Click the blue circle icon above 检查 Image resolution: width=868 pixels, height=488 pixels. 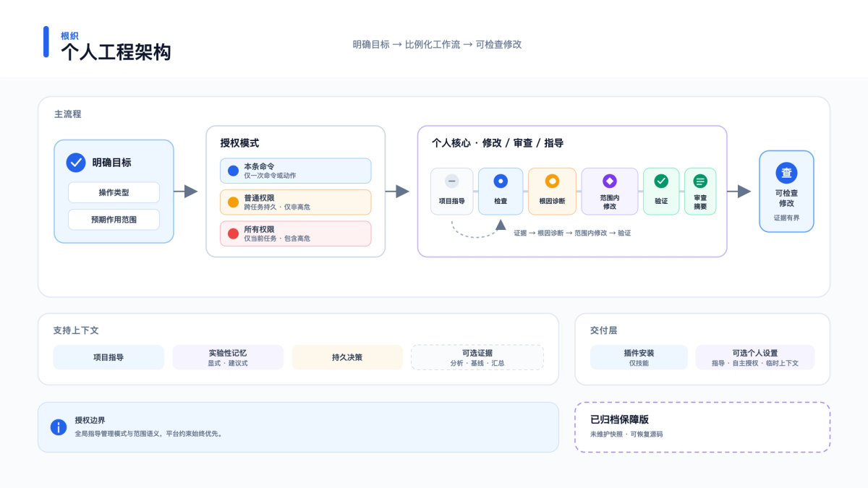tap(501, 181)
